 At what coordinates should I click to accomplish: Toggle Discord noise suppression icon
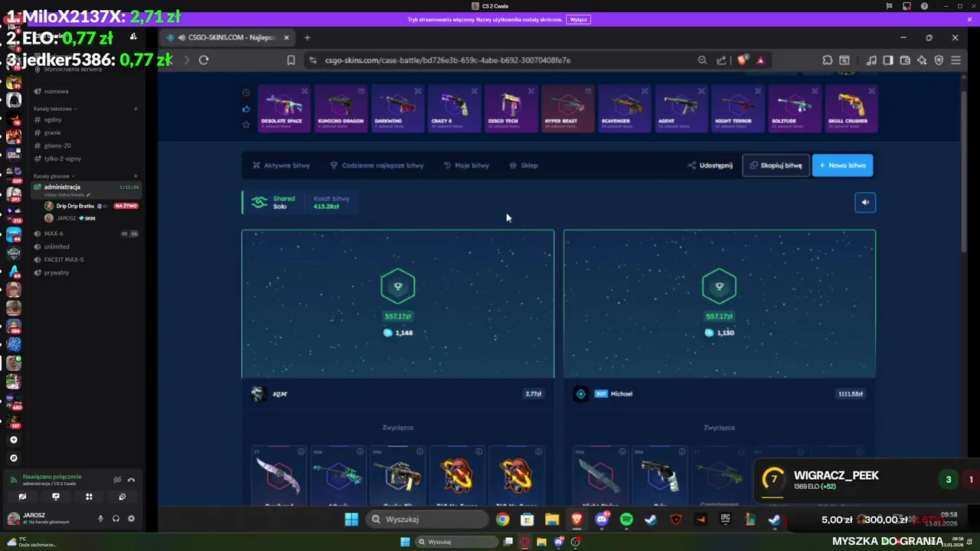pos(117,480)
